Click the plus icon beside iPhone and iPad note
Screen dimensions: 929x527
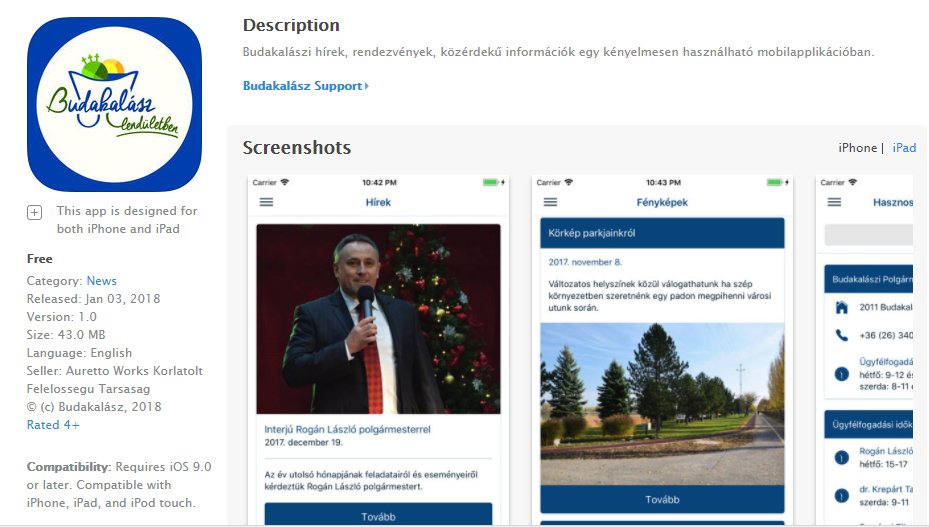(34, 212)
